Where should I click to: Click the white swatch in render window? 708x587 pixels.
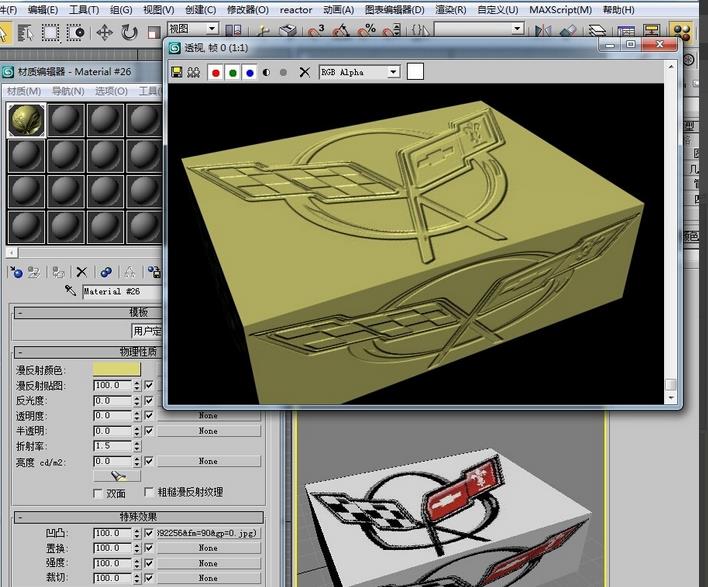(x=415, y=72)
